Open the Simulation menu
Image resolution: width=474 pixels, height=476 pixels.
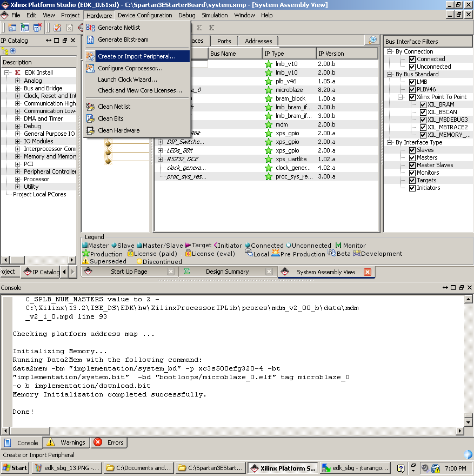click(x=215, y=15)
